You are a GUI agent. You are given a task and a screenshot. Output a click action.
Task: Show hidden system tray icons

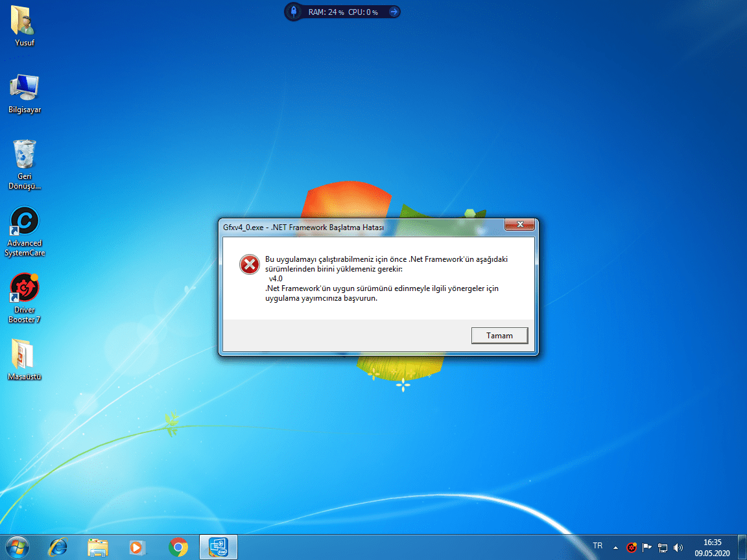pos(615,548)
